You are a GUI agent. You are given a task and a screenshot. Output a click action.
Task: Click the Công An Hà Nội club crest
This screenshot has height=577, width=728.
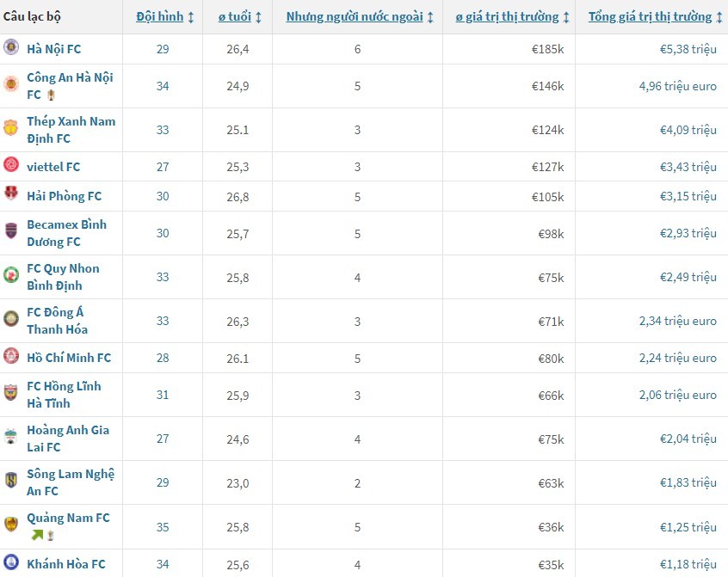point(11,84)
